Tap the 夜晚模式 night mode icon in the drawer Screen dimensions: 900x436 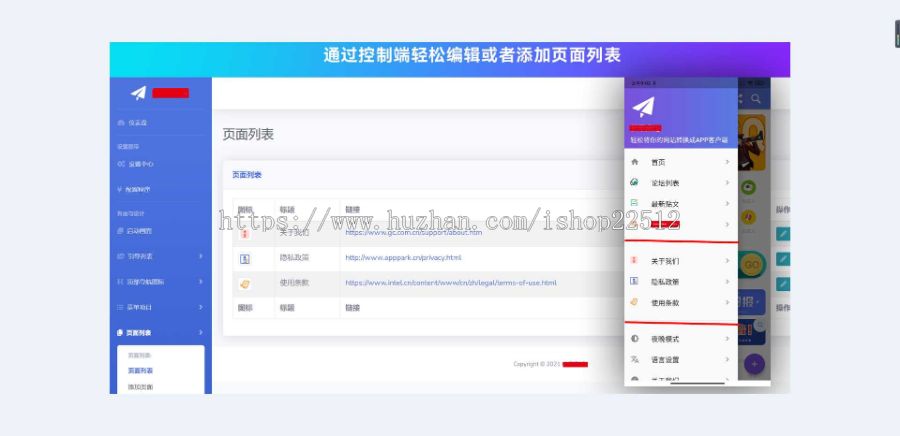click(634, 339)
